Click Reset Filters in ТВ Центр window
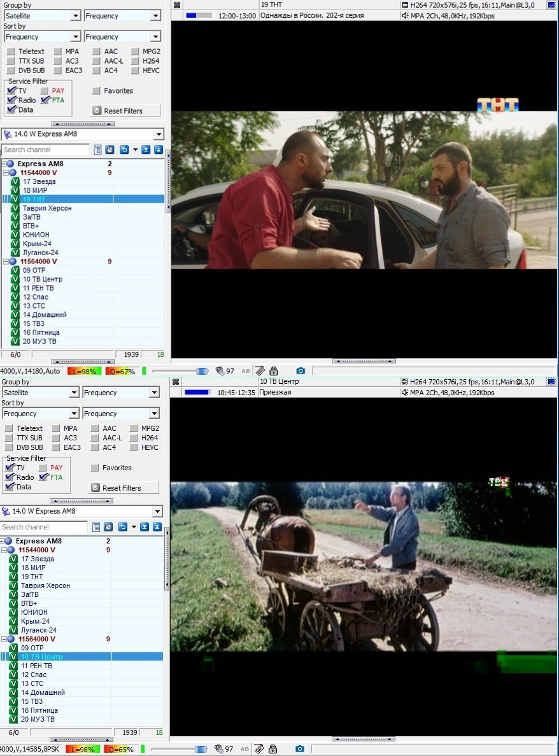The width and height of the screenshot is (559, 756). tap(124, 488)
